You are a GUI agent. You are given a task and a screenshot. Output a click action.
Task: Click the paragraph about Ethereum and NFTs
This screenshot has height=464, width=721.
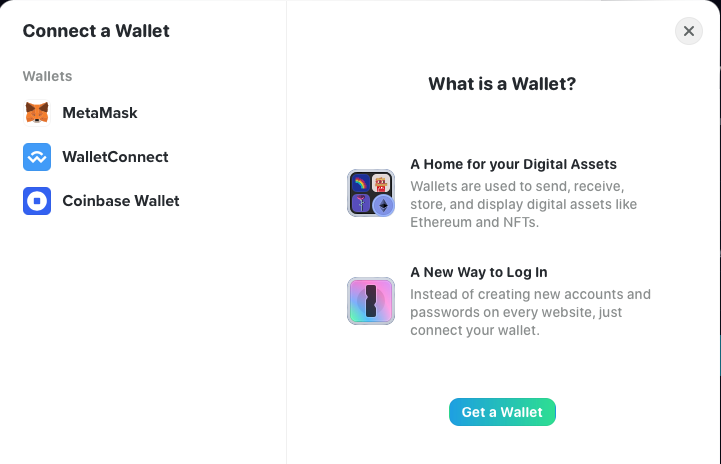[523, 204]
